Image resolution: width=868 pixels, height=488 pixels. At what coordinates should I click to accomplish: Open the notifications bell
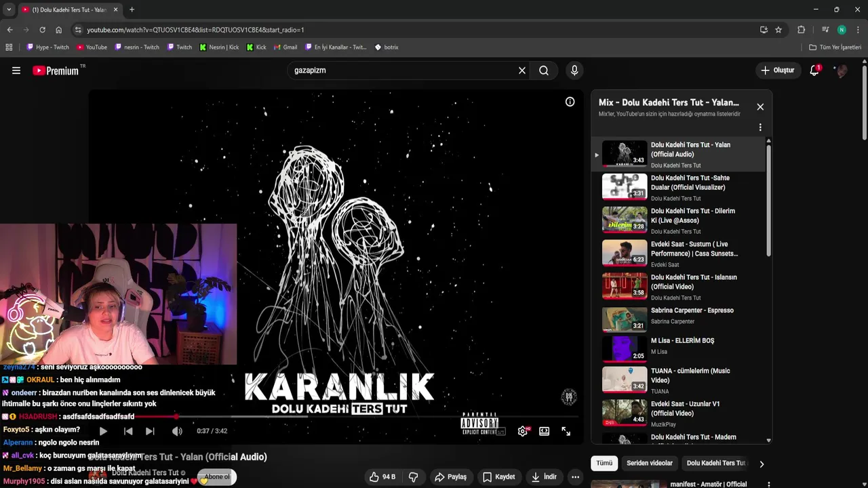(814, 70)
